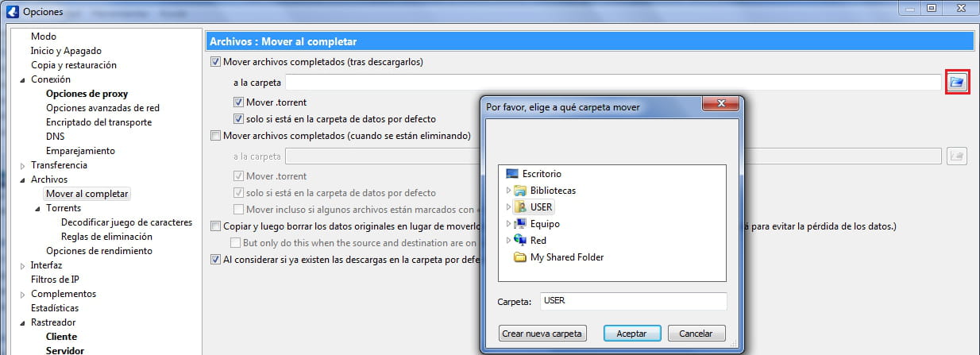Click the USER folder icon
Screen dimensions: 980x355
[x=520, y=207]
